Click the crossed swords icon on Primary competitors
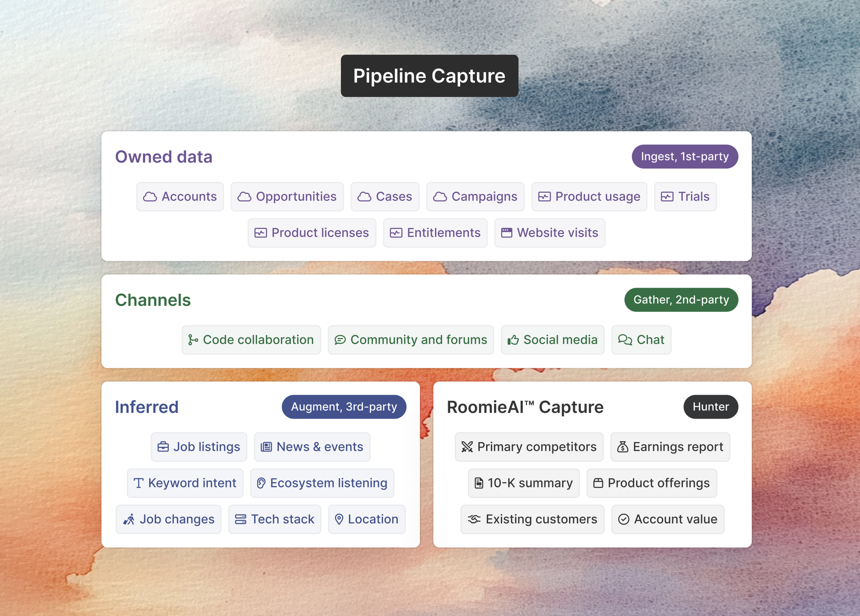860x616 pixels. (x=467, y=447)
